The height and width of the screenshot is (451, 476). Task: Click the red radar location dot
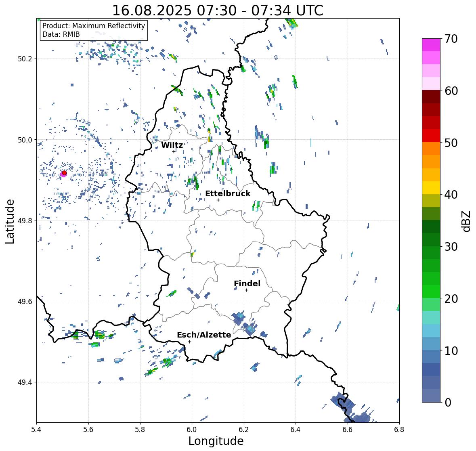64,173
